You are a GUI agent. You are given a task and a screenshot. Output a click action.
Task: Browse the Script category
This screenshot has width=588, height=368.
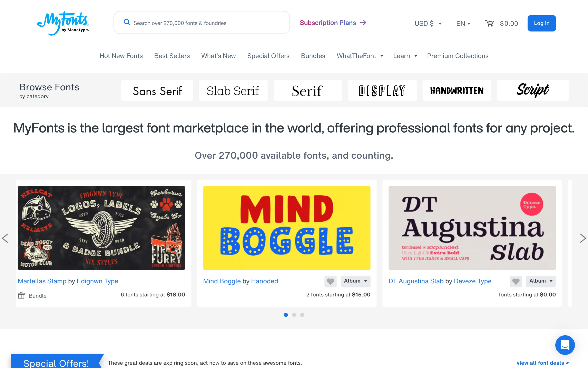(533, 90)
